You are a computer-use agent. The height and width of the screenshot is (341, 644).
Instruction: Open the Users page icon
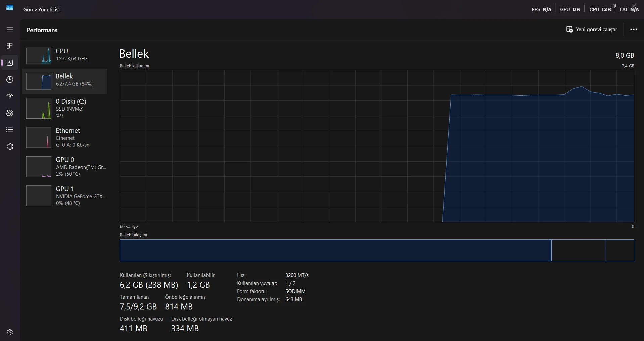click(x=10, y=113)
